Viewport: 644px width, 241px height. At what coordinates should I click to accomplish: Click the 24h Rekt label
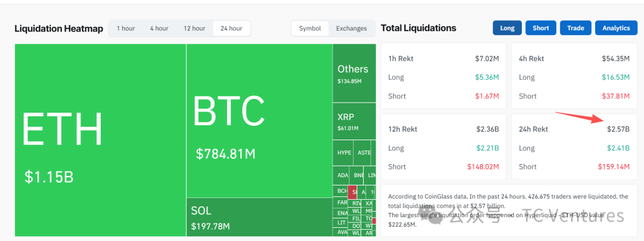tap(534, 129)
